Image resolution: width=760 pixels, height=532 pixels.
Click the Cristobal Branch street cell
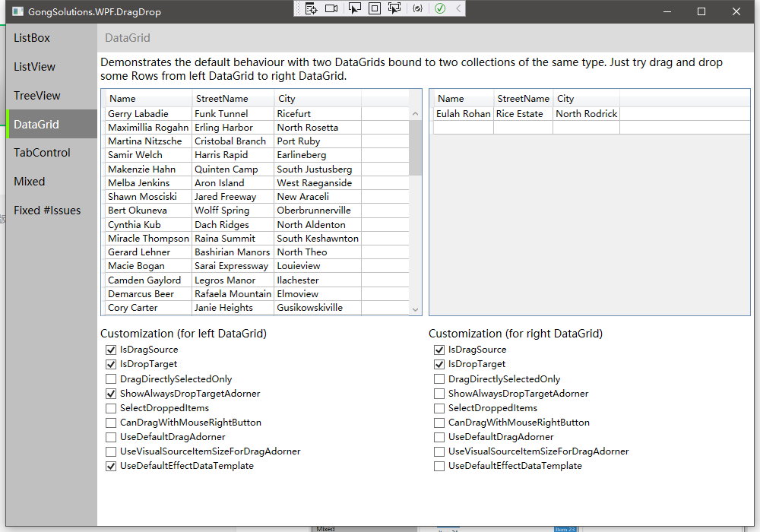click(233, 141)
